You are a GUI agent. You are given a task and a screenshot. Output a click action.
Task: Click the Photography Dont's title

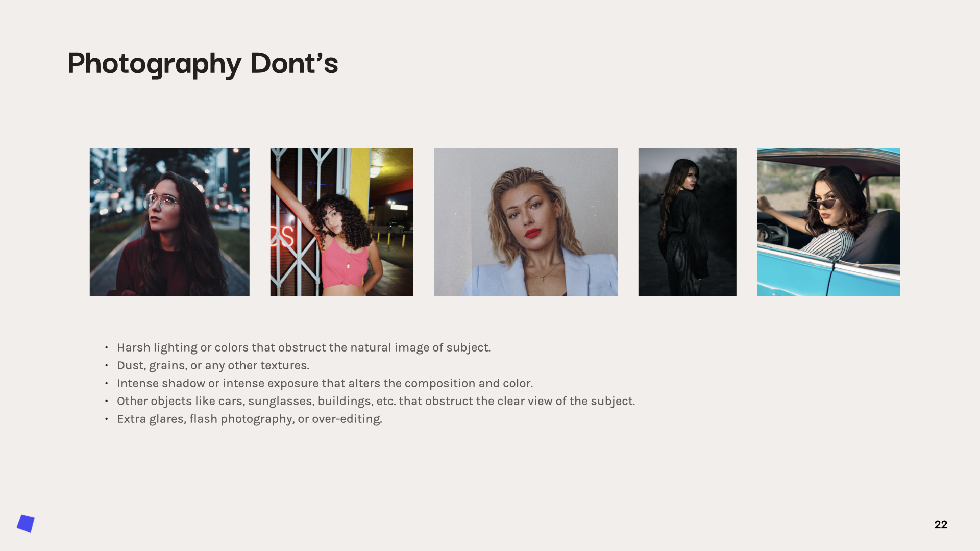point(203,63)
